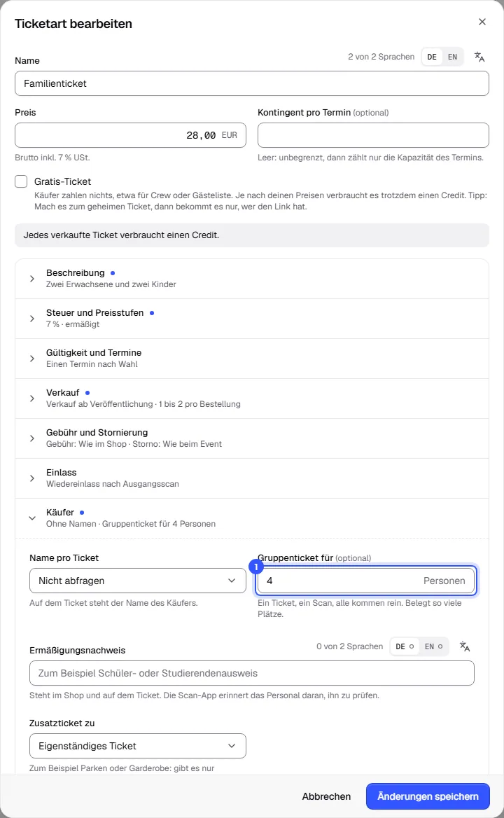Collapse the Käufer section
The width and height of the screenshot is (504, 818).
(x=252, y=518)
